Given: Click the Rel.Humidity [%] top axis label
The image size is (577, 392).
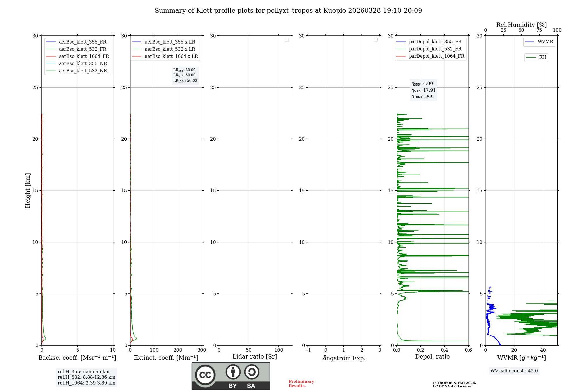Looking at the screenshot, I should [521, 25].
